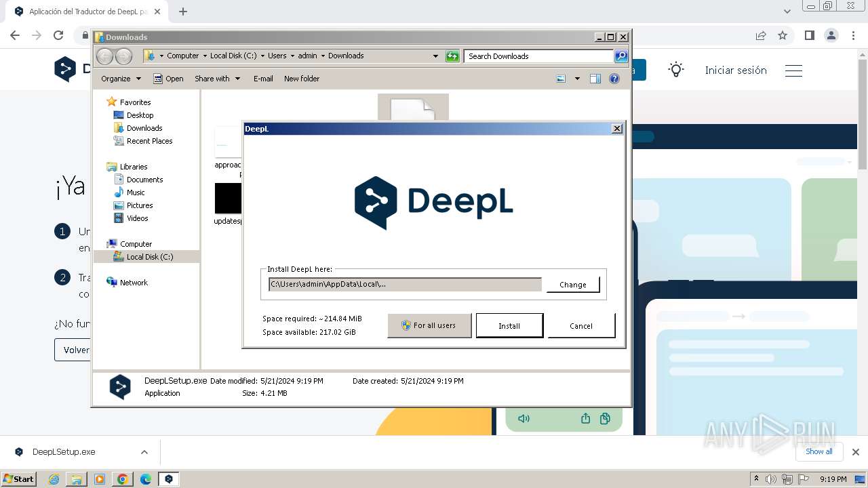Click Local Disk (C:) in the breadcrumb

coord(233,56)
